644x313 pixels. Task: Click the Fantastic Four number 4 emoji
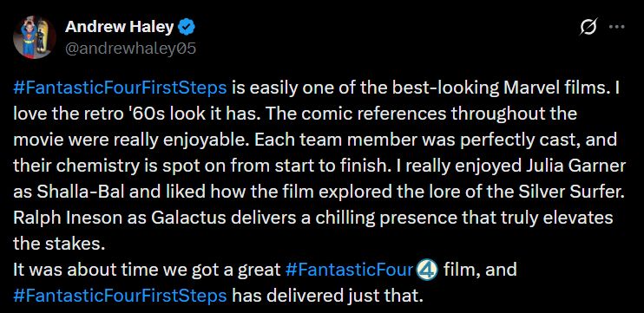(427, 271)
